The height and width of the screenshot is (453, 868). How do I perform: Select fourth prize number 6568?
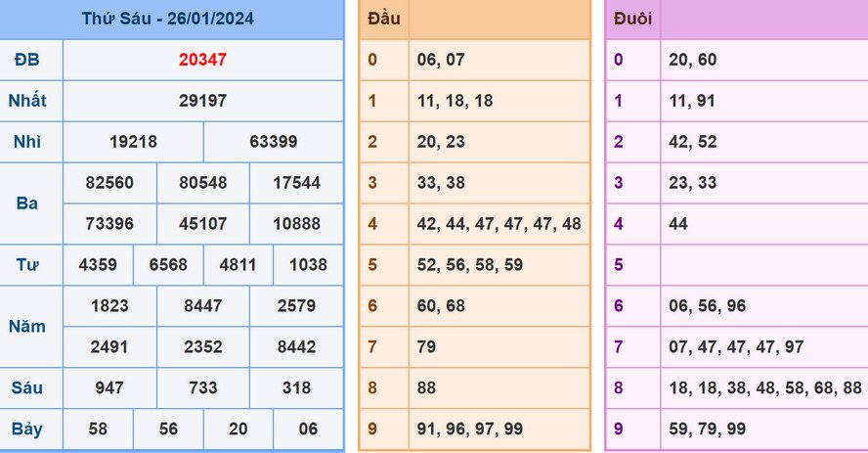click(168, 265)
